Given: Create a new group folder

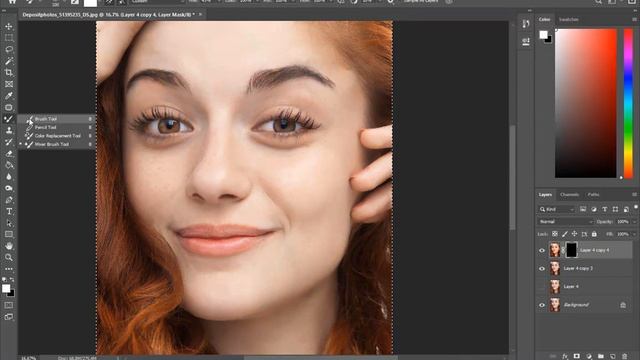Looking at the screenshot, I should point(600,356).
